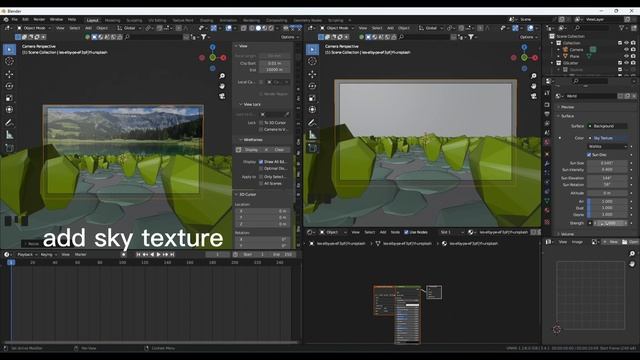Enable Lock To 3D Cursor checkbox
The width and height of the screenshot is (640, 360).
pyautogui.click(x=261, y=123)
